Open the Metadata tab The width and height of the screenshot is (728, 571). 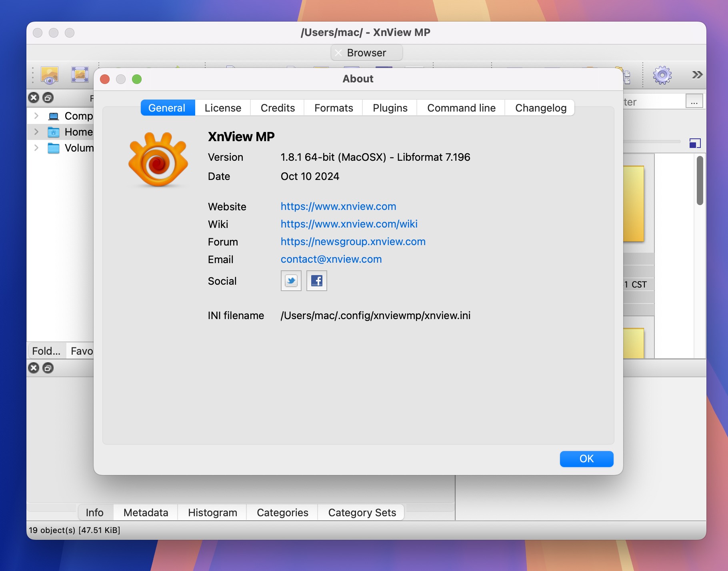pos(146,513)
